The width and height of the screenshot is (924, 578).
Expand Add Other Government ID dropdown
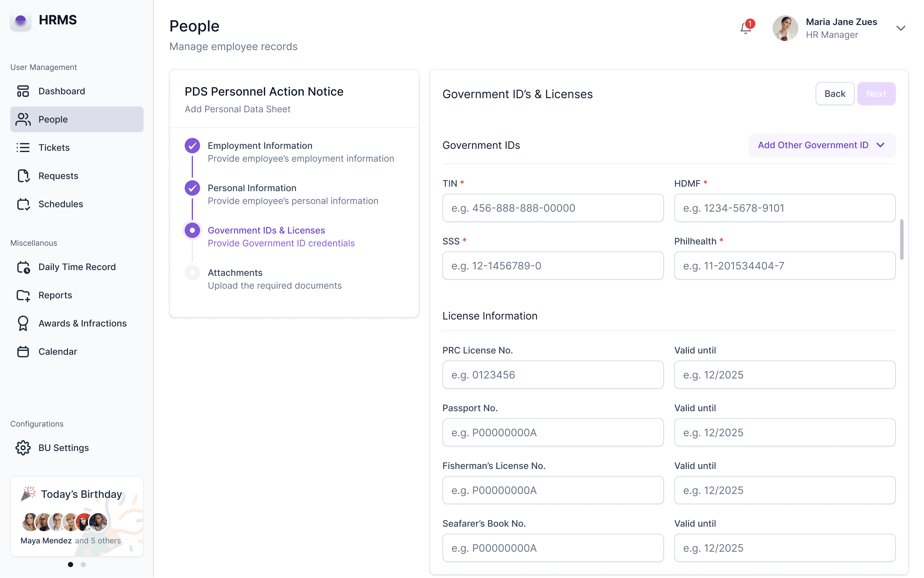click(822, 145)
